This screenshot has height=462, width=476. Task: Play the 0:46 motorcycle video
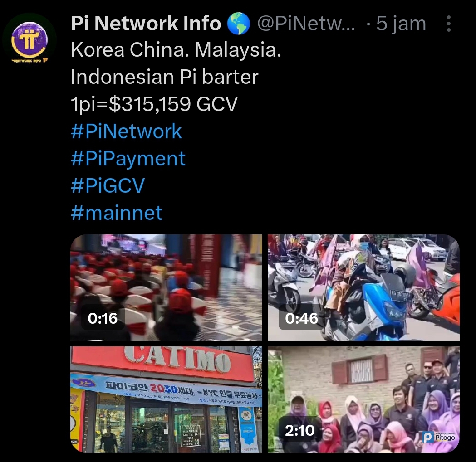coord(363,287)
